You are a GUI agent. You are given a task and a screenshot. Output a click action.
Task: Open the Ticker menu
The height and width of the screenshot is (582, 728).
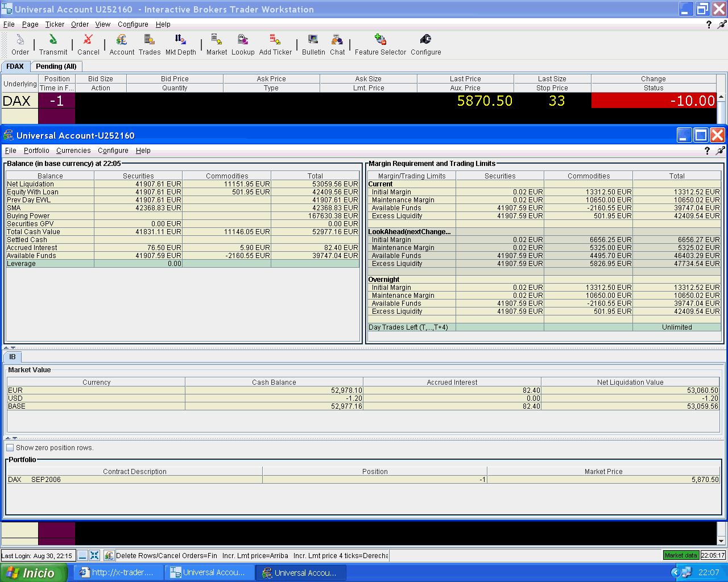coord(55,24)
